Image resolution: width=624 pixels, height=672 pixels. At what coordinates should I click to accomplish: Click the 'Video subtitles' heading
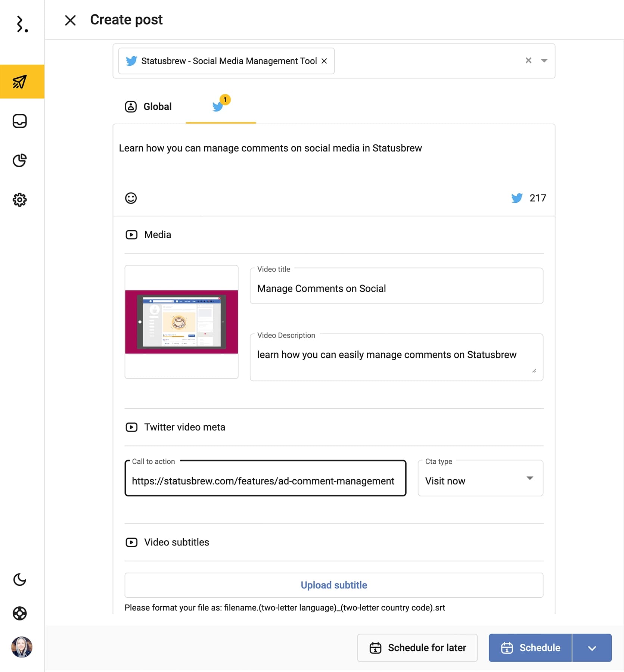177,542
